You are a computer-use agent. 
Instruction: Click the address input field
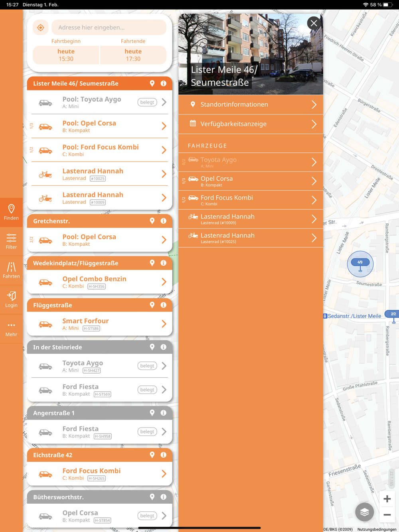pos(109,28)
